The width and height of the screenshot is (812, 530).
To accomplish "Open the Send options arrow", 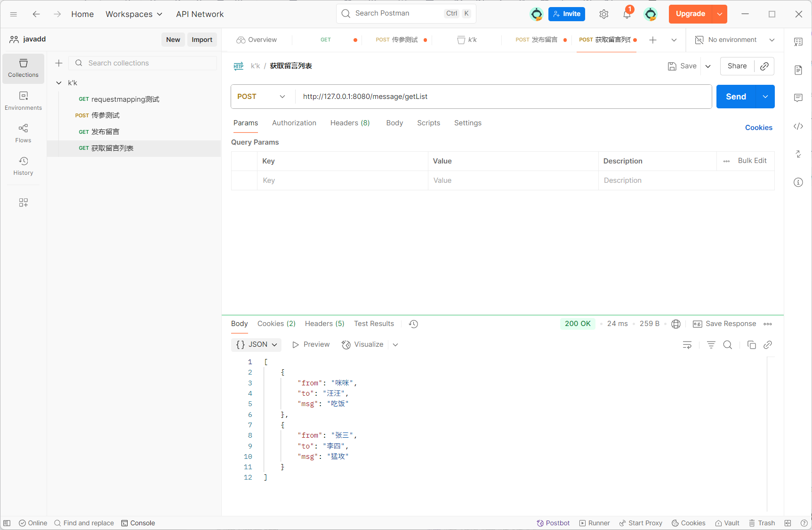I will tap(765, 97).
